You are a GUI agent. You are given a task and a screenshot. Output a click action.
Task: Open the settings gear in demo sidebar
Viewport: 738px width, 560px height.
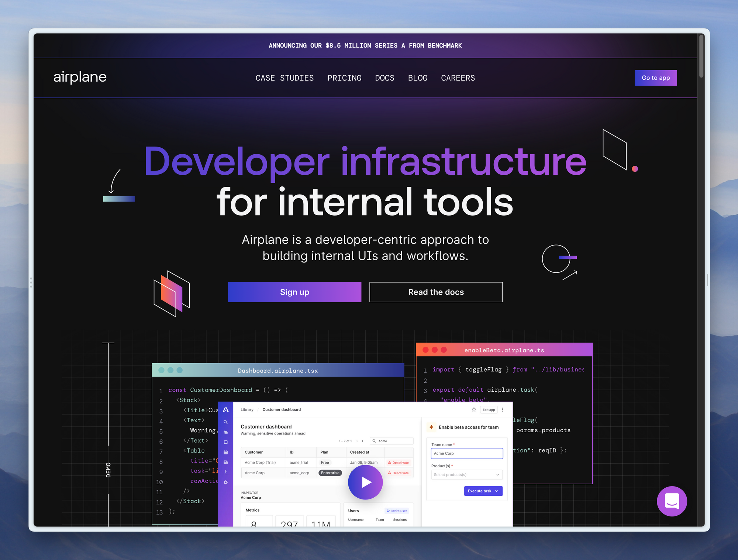click(x=226, y=482)
